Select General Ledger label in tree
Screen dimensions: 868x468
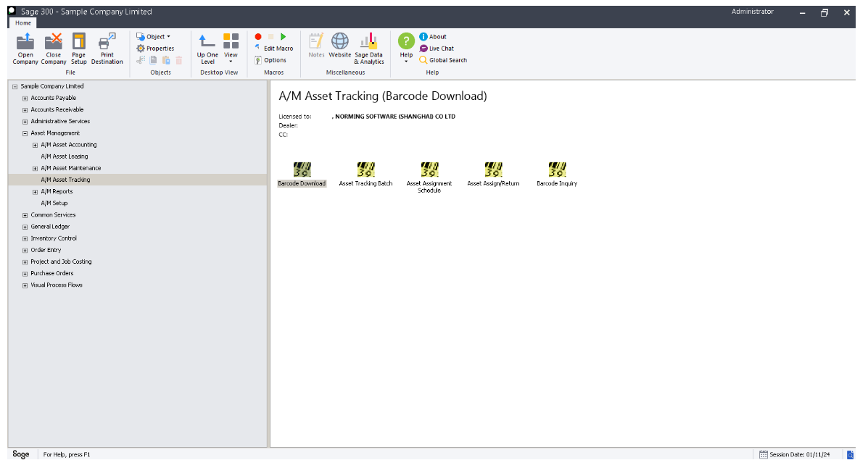point(50,226)
